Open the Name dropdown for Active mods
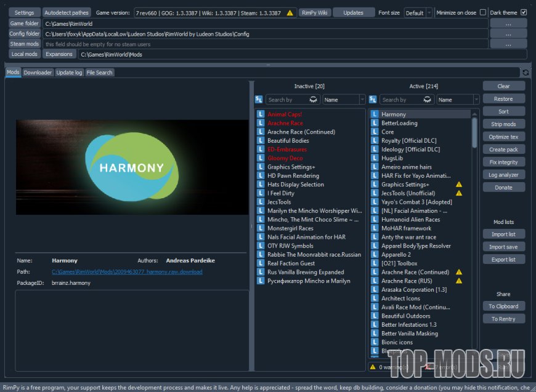Image resolution: width=536 pixels, height=392 pixels. (x=458, y=100)
